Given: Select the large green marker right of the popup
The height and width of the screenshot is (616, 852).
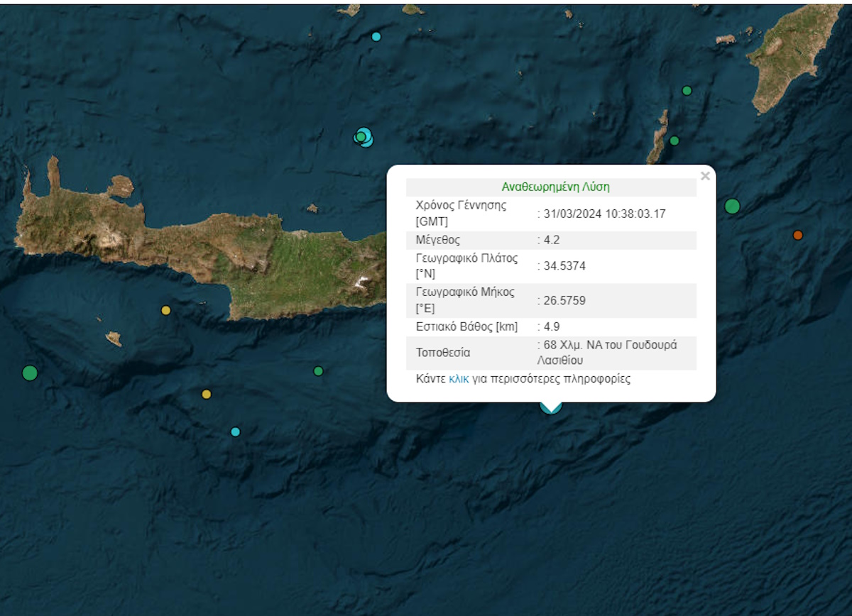Looking at the screenshot, I should click(732, 207).
